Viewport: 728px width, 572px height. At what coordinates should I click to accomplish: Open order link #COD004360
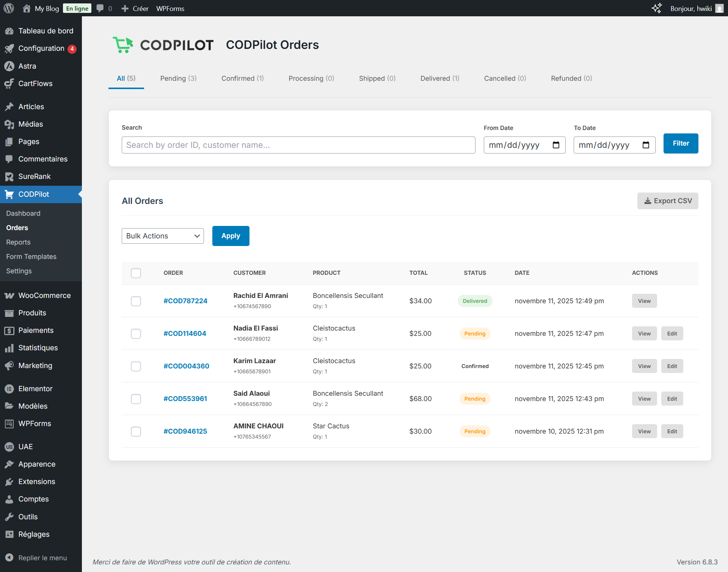click(186, 366)
